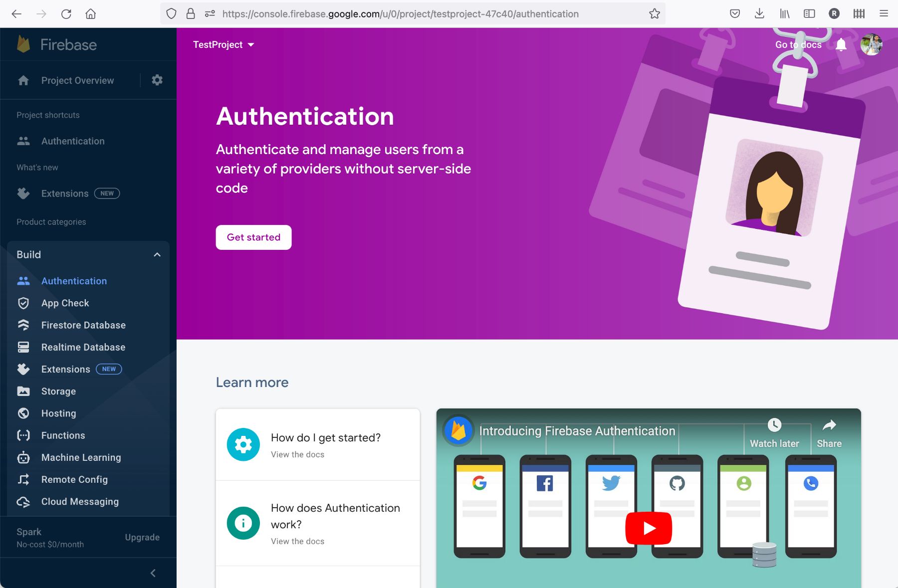Viewport: 898px width, 588px height.
Task: Open the user account avatar
Action: coord(871,45)
